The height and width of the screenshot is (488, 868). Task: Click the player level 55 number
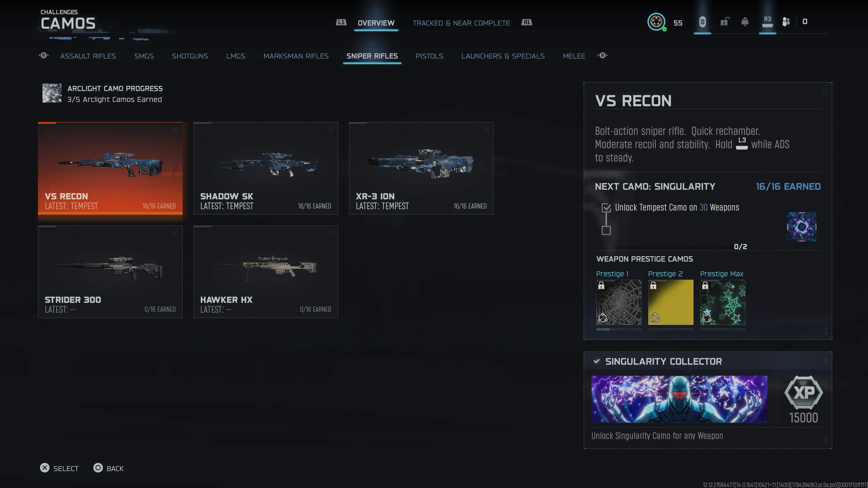click(x=678, y=23)
